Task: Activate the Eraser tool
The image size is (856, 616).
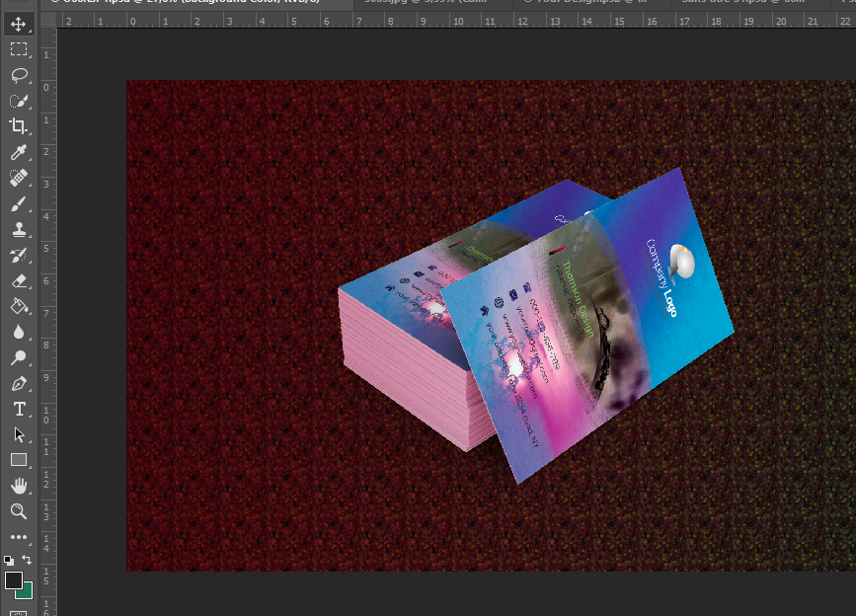Action: [19, 280]
